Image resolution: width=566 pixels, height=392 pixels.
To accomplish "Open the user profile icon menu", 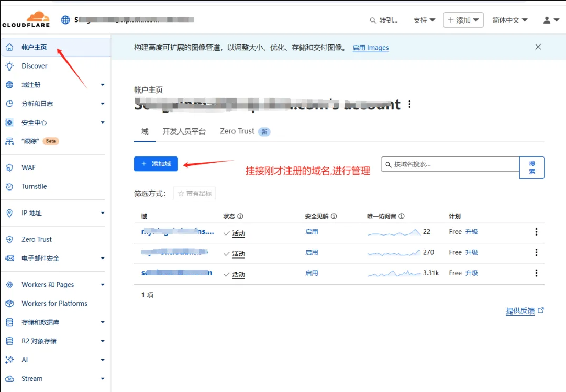I will [x=551, y=20].
